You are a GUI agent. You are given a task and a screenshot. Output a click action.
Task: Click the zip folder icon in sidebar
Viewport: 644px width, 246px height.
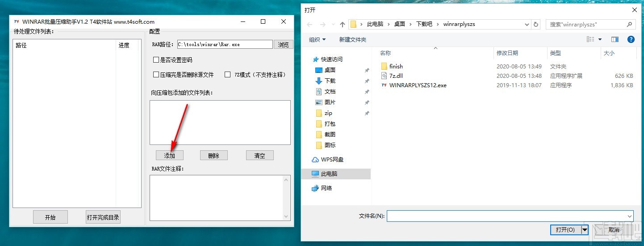[319, 113]
